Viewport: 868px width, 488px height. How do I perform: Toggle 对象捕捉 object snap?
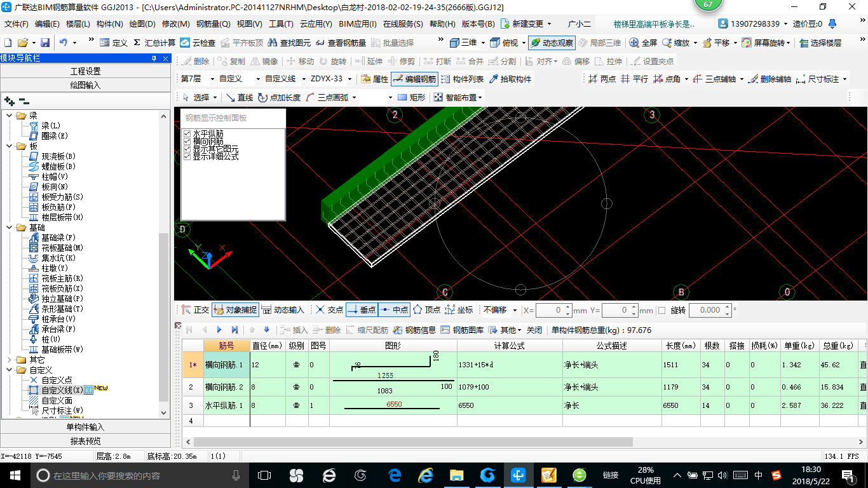click(235, 309)
